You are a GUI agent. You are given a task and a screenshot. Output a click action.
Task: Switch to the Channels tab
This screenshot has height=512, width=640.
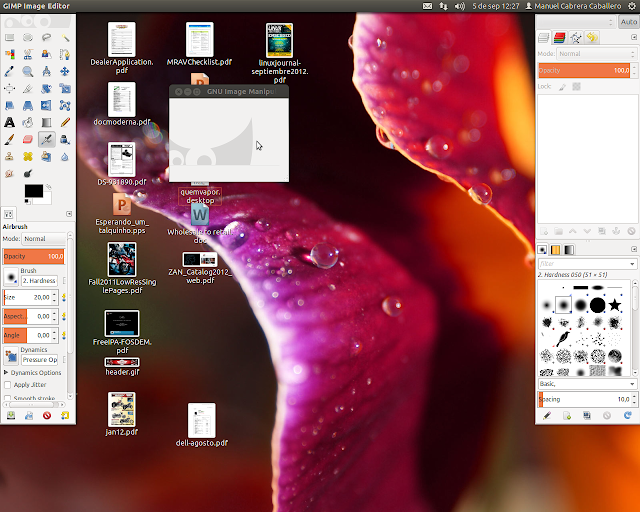pyautogui.click(x=560, y=38)
